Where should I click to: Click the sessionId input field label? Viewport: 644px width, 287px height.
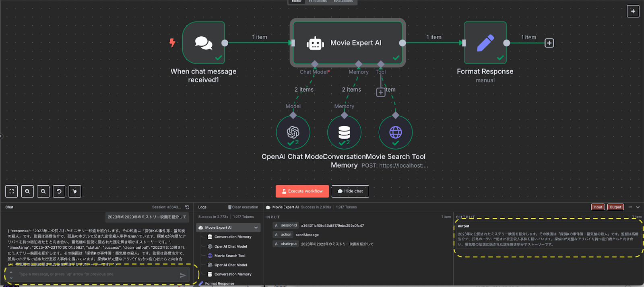click(289, 225)
